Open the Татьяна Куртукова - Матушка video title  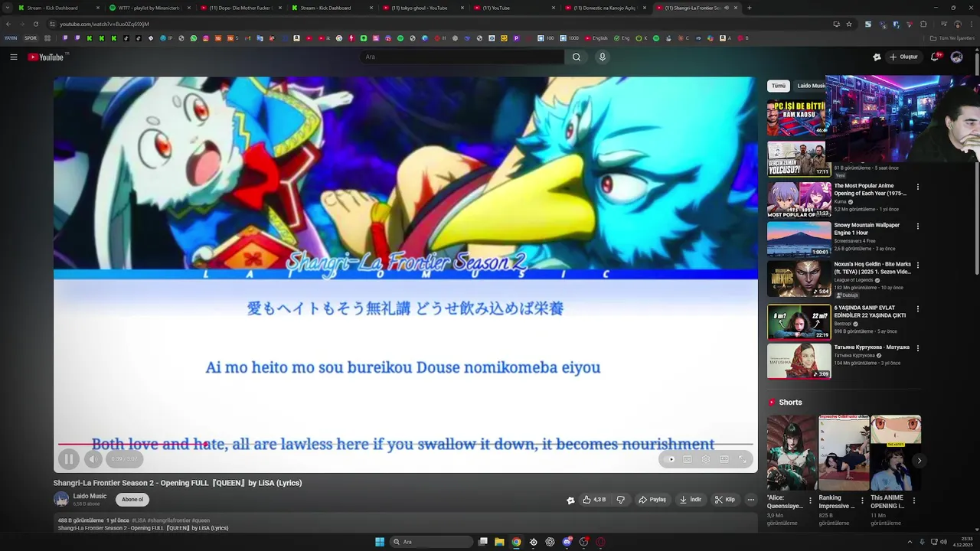click(x=872, y=347)
